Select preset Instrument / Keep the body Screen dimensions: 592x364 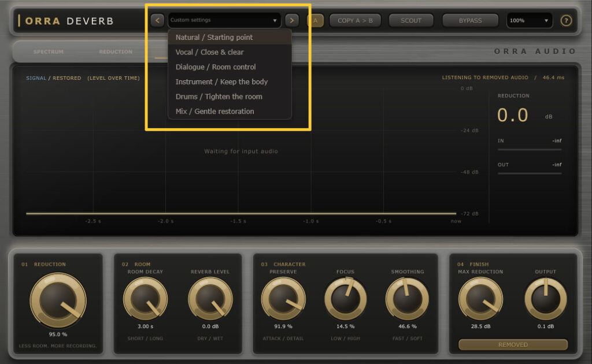pos(230,82)
